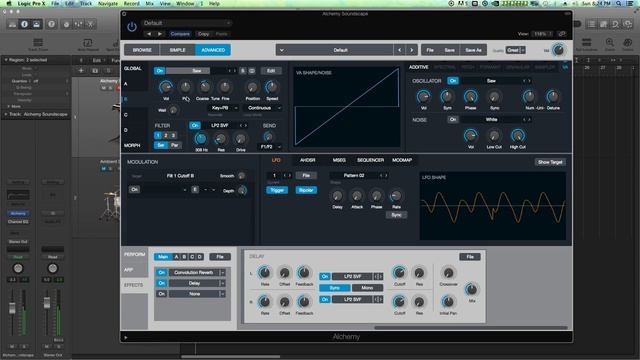
Task: Load previous setting with the left arrow under Default
Action: click(x=149, y=34)
